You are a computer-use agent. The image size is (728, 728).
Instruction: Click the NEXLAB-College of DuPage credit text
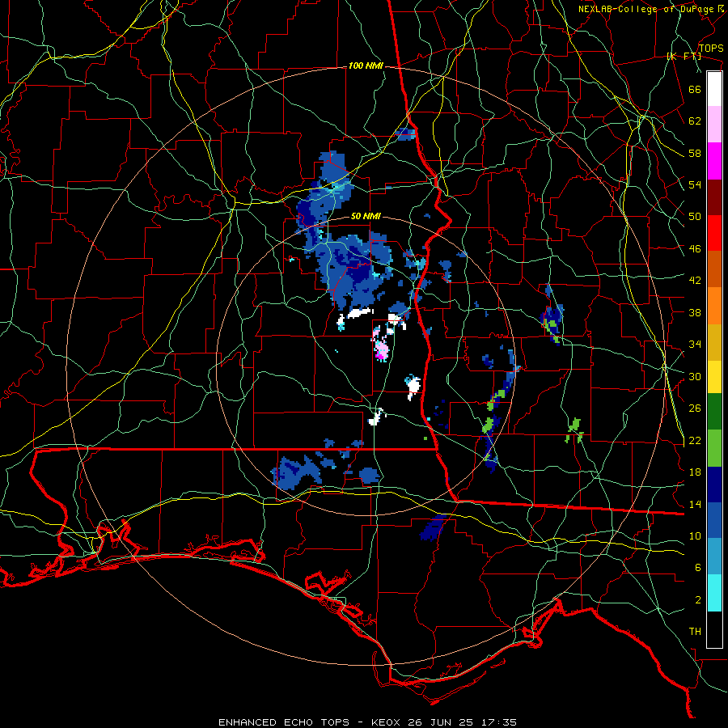pyautogui.click(x=645, y=9)
